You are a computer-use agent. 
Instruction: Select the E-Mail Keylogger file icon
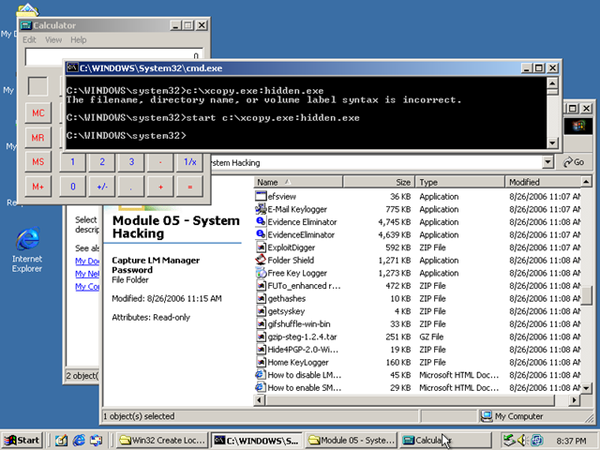261,209
